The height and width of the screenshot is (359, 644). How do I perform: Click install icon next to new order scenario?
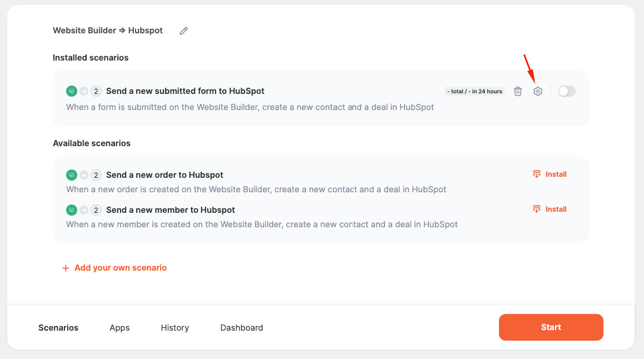[x=536, y=174]
